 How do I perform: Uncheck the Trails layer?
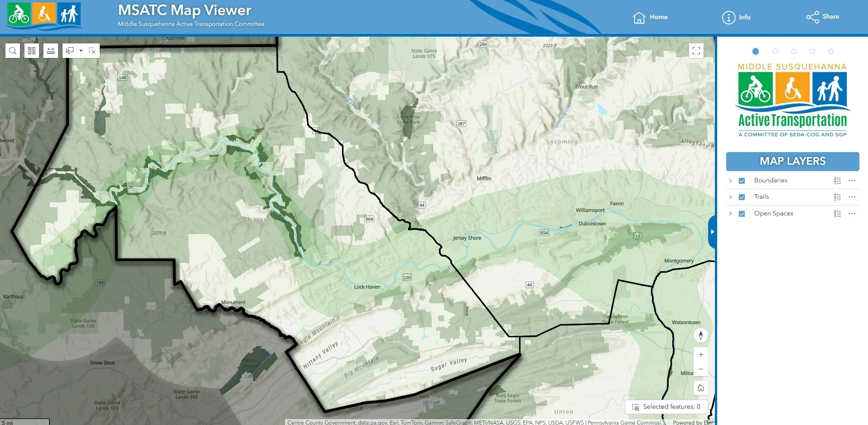point(742,197)
